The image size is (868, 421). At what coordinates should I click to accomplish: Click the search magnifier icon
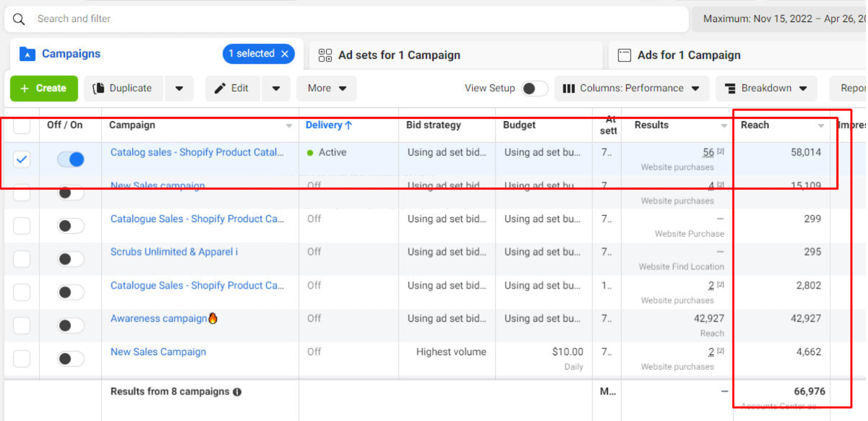pos(19,19)
